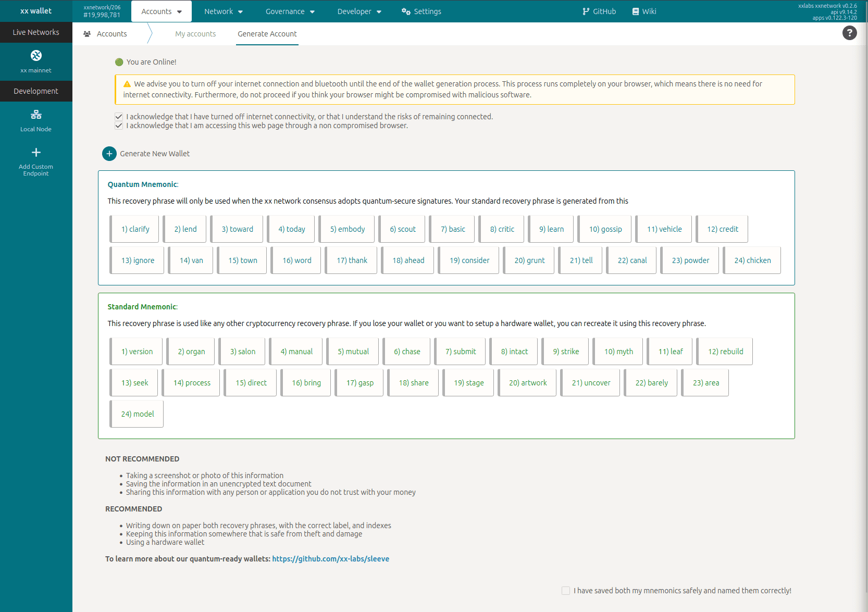The width and height of the screenshot is (868, 612).
Task: Check the saved both mnemonics checkbox
Action: tap(566, 591)
